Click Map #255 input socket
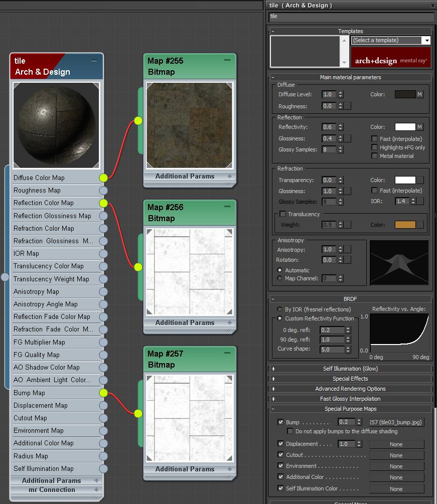Screen dimensions: 437x504 click(x=138, y=120)
